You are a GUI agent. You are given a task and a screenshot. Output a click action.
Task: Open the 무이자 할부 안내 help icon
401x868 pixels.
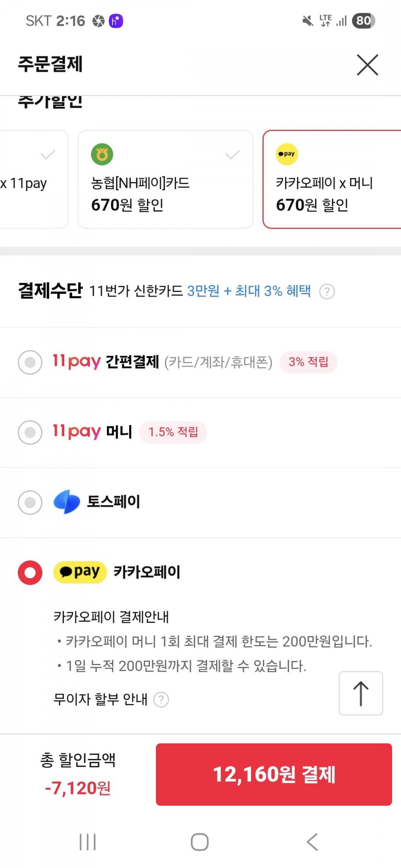[161, 699]
